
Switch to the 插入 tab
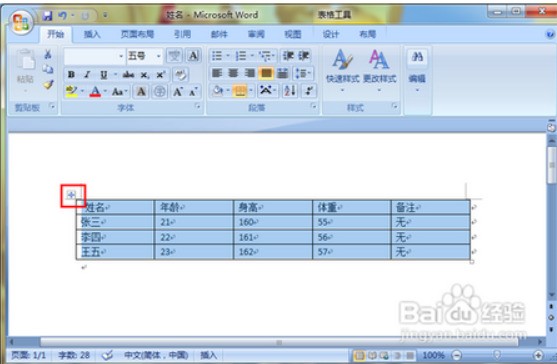pyautogui.click(x=92, y=34)
